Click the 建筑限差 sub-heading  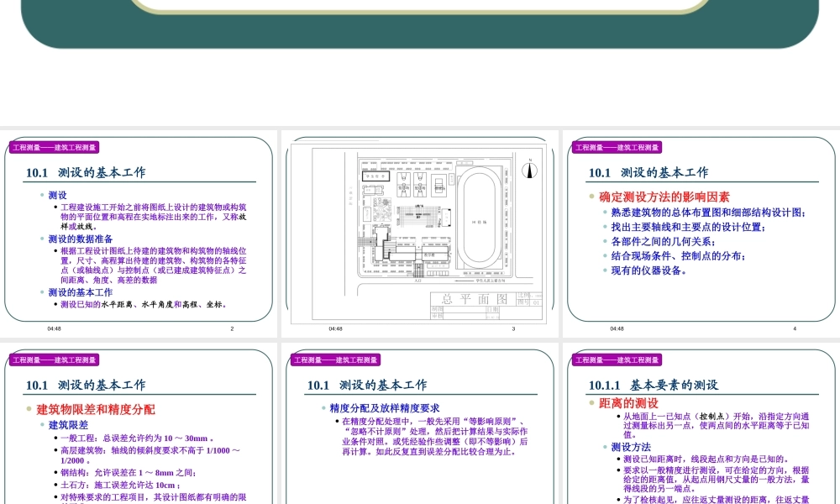(x=68, y=425)
